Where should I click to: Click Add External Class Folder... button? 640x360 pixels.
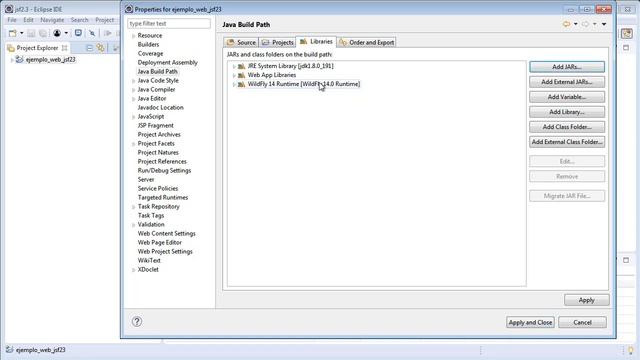coord(567,142)
